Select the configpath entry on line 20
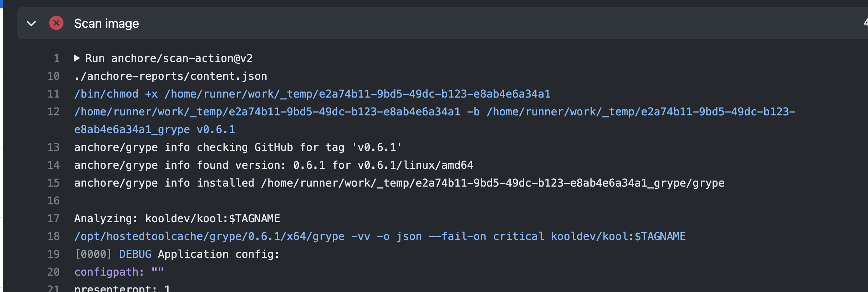Viewport: 868px width, 292px height. tap(106, 272)
